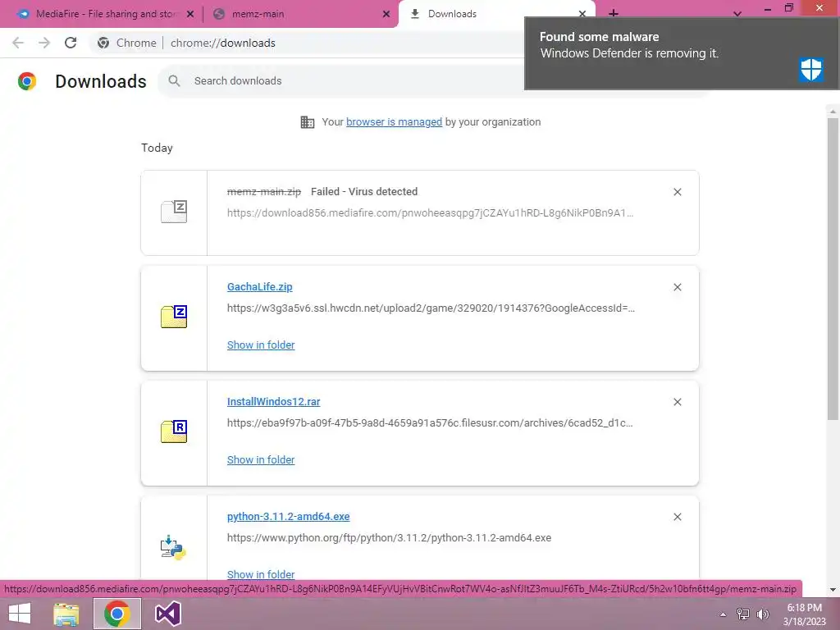The width and height of the screenshot is (840, 630).
Task: Click the GachaLife hwcdn.net source URL
Action: click(431, 308)
